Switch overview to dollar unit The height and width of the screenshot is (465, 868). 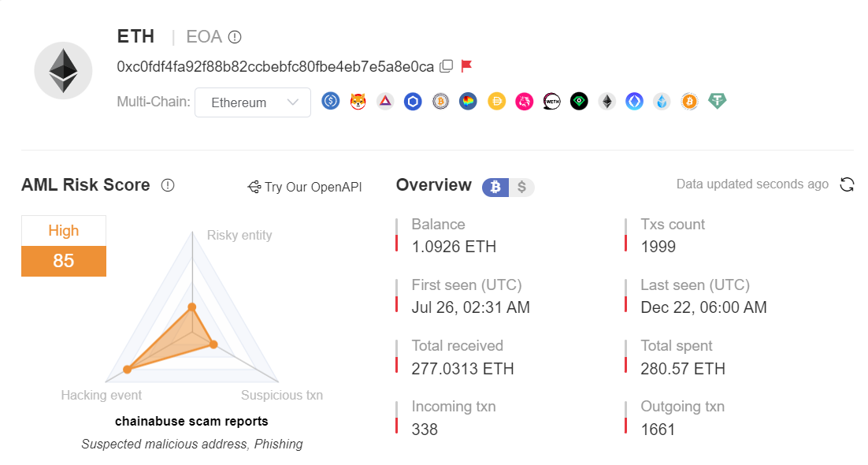tap(521, 187)
